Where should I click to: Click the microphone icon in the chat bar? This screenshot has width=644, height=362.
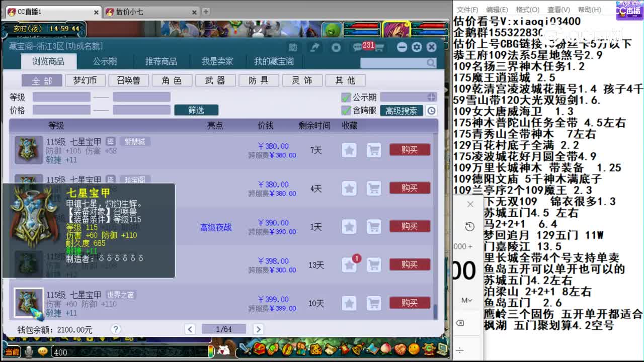29,352
